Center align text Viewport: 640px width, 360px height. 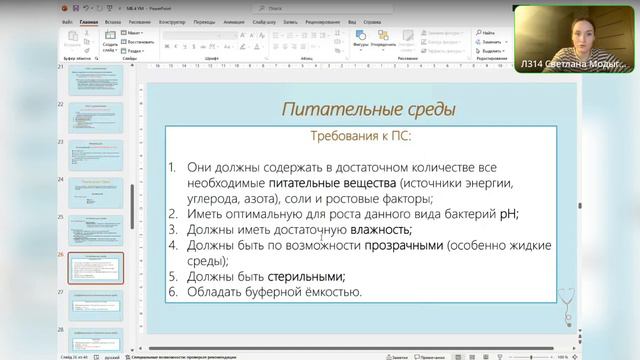point(285,47)
